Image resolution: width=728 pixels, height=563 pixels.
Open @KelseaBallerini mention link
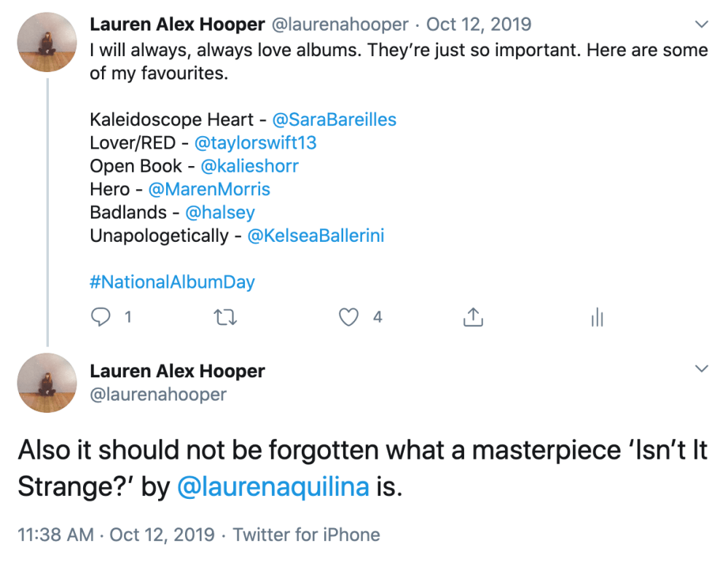(x=316, y=236)
